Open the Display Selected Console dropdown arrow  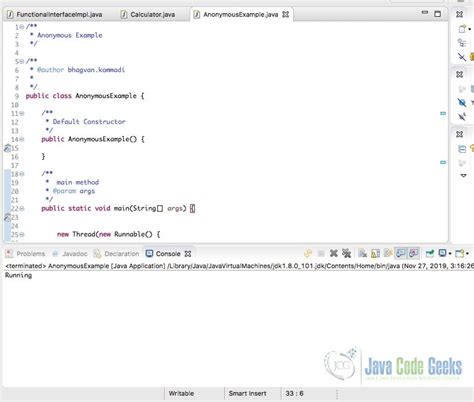pos(450,254)
